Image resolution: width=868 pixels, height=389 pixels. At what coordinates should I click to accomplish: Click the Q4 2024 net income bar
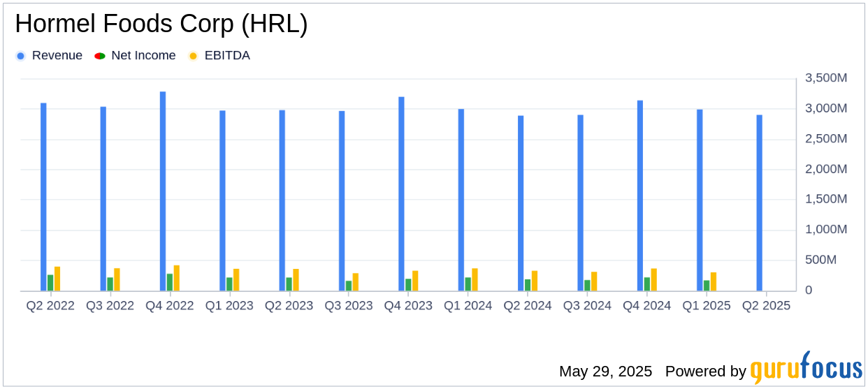point(647,284)
